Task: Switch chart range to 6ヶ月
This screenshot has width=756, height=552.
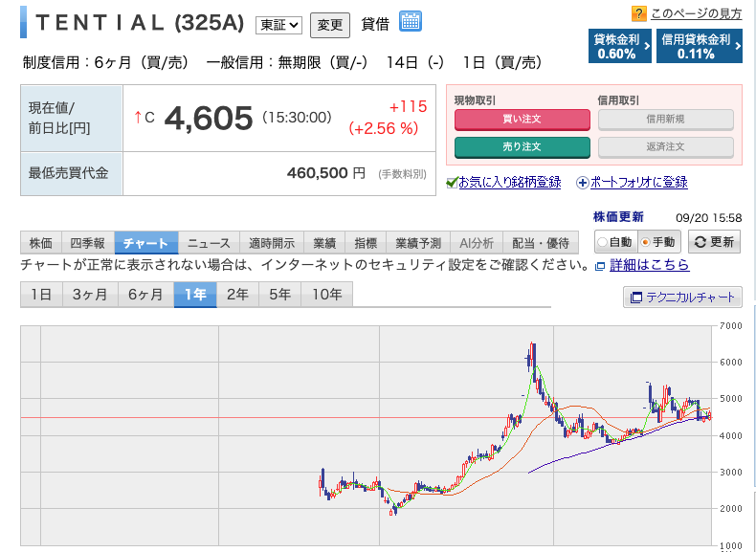Action: tap(145, 295)
